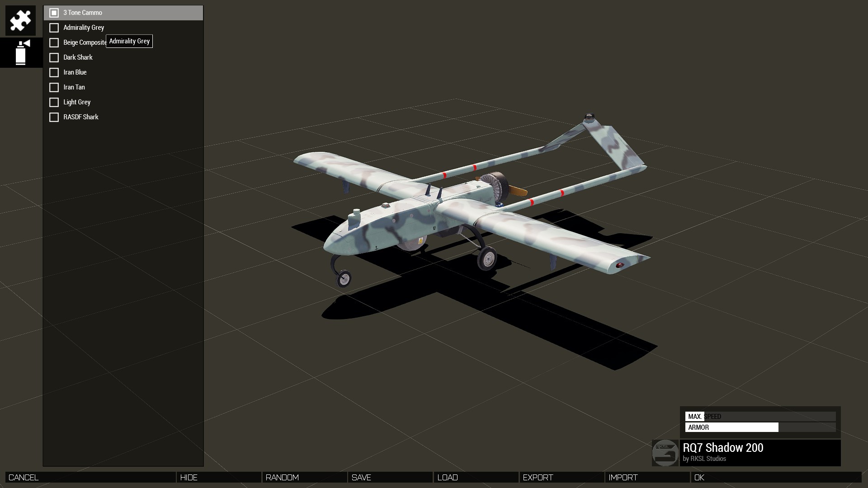The height and width of the screenshot is (488, 868).
Task: Click the SAVE button
Action: pos(390,477)
